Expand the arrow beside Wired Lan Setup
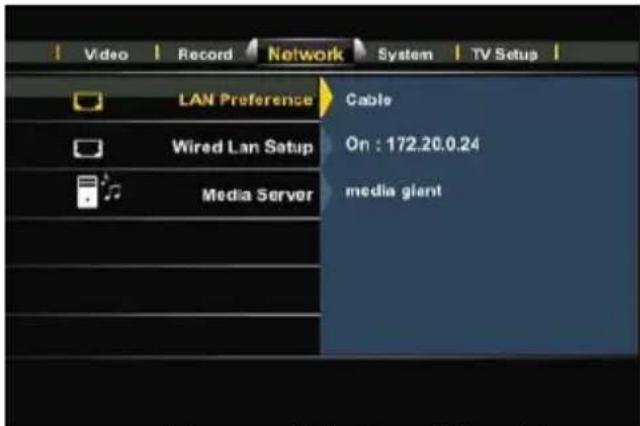The width and height of the screenshot is (640, 426). point(326,145)
